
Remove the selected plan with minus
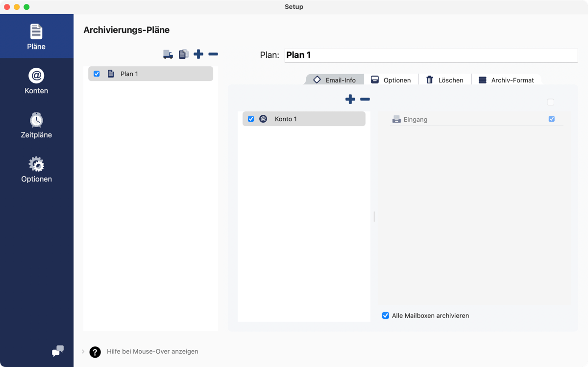pyautogui.click(x=213, y=54)
